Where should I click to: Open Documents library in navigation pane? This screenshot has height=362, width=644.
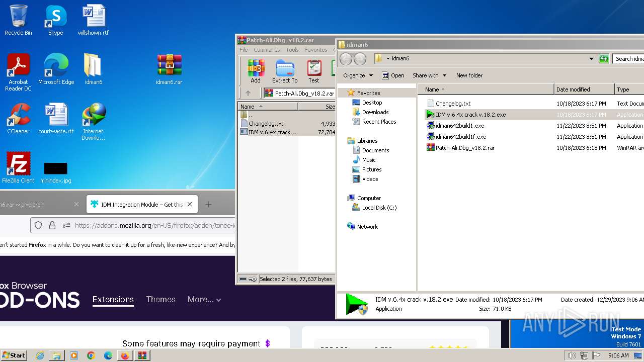(375, 150)
